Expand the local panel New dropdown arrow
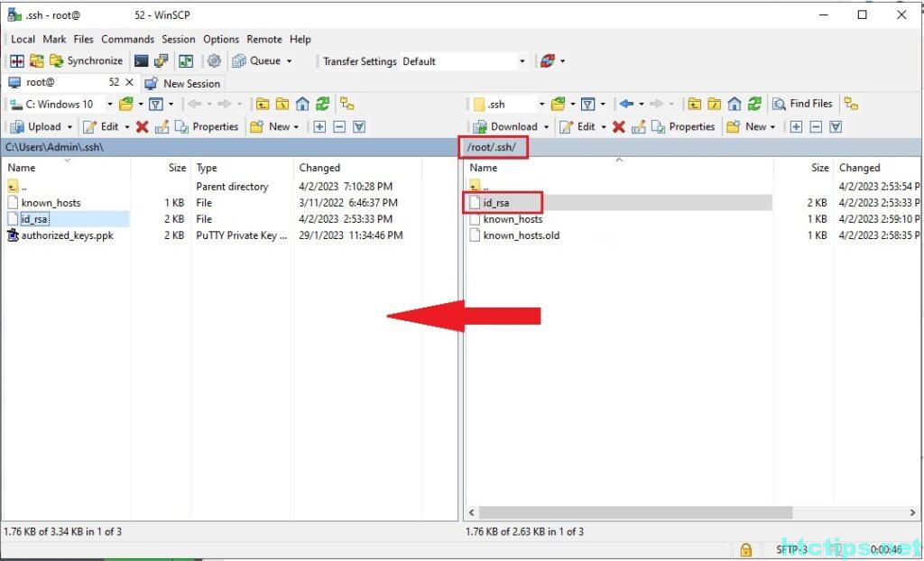Viewport: 924px width, 561px height. click(x=296, y=126)
